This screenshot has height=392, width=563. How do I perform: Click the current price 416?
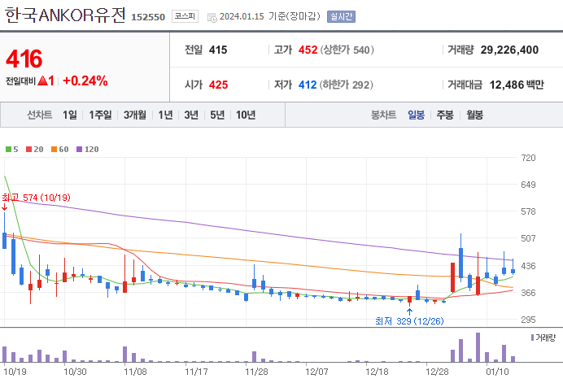point(24,59)
